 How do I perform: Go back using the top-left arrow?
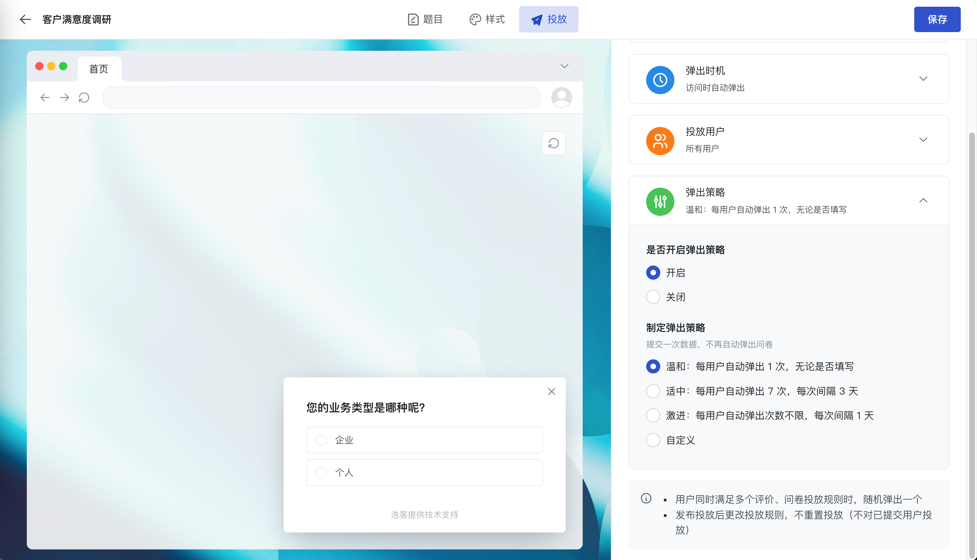click(x=25, y=19)
